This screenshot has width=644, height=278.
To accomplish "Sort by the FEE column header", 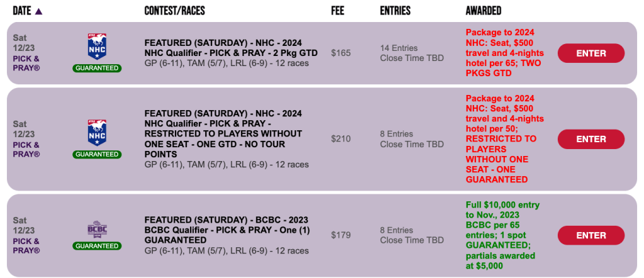I will (x=337, y=11).
